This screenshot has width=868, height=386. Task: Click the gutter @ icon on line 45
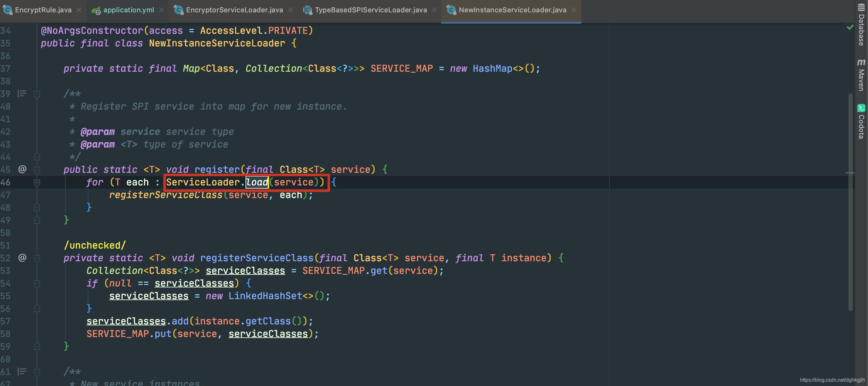22,169
